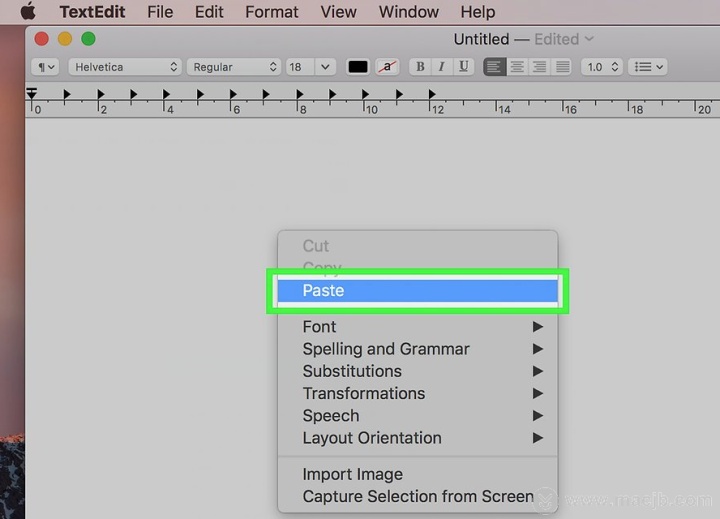This screenshot has width=720, height=519.
Task: Open the Window menu
Action: pyautogui.click(x=409, y=11)
